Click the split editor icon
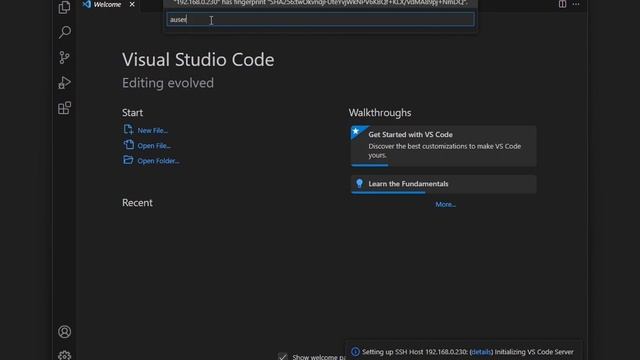The width and height of the screenshot is (640, 360). tap(562, 4)
